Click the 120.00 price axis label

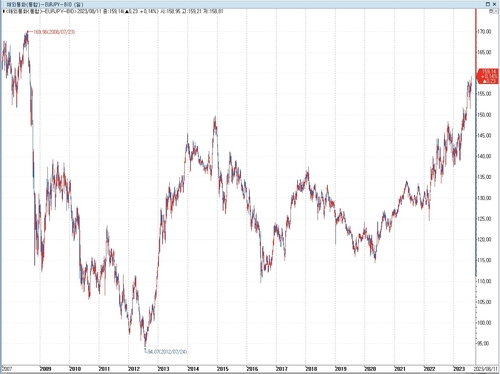point(484,239)
